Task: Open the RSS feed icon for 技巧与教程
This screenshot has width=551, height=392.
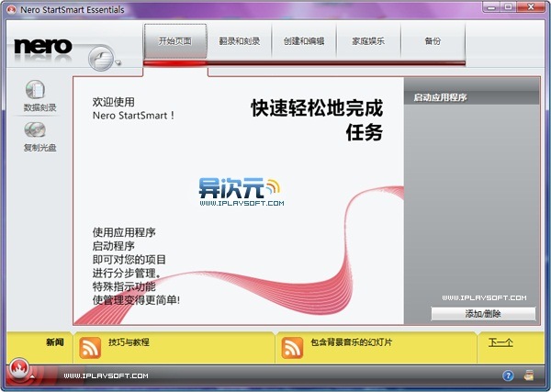Action: point(90,348)
